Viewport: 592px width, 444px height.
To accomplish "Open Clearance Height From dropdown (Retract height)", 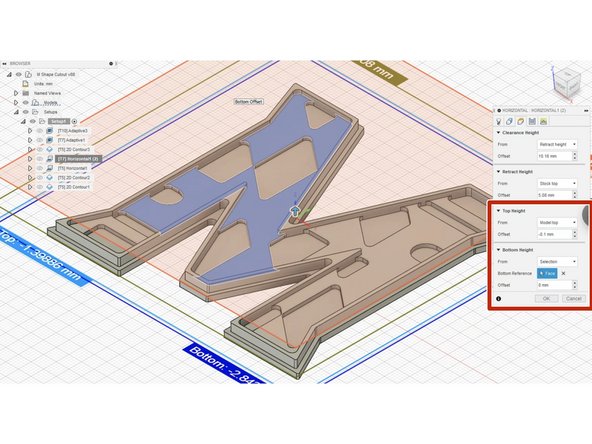I will [557, 144].
